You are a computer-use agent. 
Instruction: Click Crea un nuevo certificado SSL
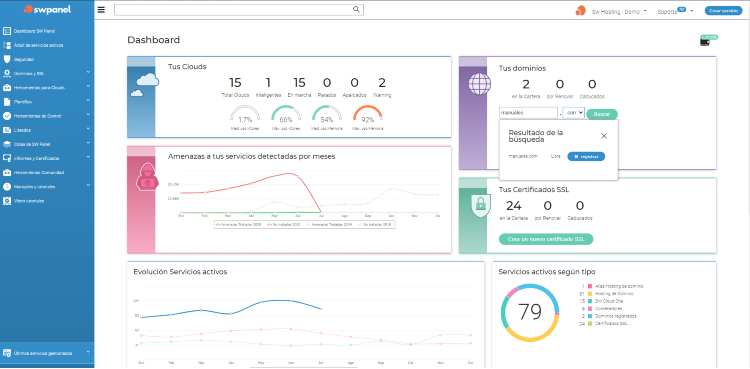click(x=546, y=239)
